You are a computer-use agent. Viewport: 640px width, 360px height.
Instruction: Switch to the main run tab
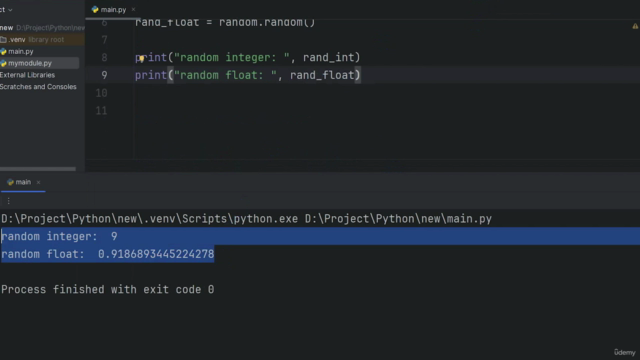click(23, 182)
